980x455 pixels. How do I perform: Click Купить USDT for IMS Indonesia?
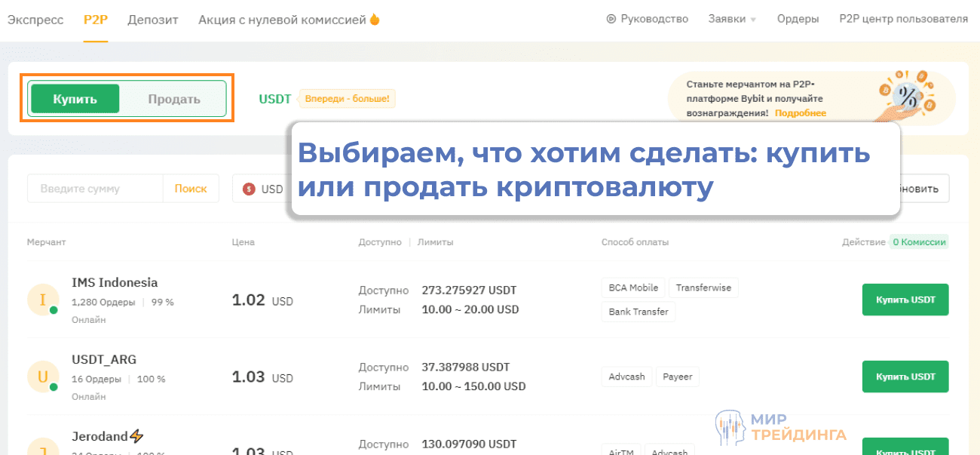(x=905, y=299)
